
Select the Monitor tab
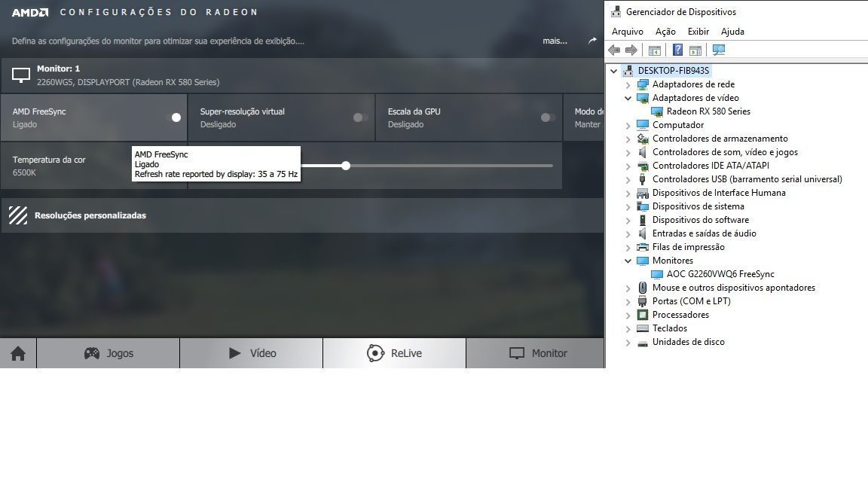[x=535, y=353]
